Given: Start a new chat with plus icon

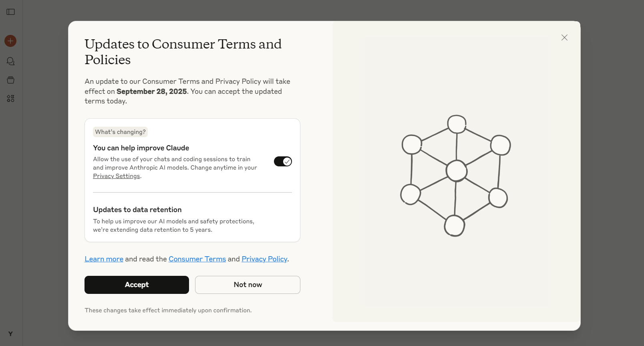Looking at the screenshot, I should pos(10,41).
